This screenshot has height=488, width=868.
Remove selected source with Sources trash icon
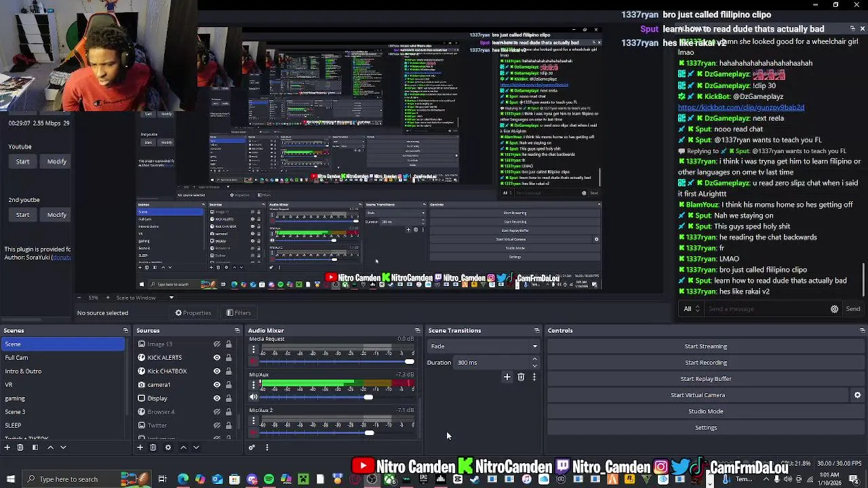153,447
